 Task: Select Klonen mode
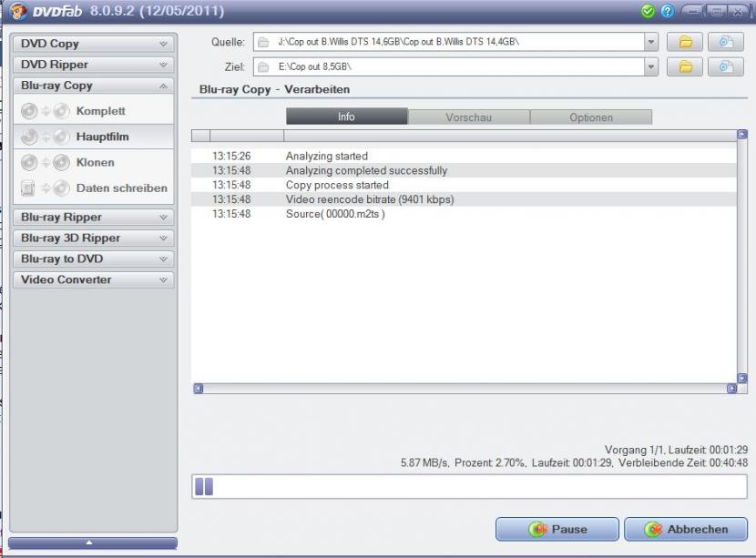93,162
